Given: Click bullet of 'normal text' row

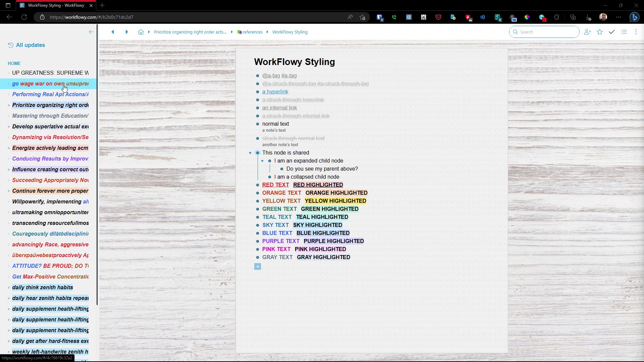Looking at the screenshot, I should coord(258,124).
